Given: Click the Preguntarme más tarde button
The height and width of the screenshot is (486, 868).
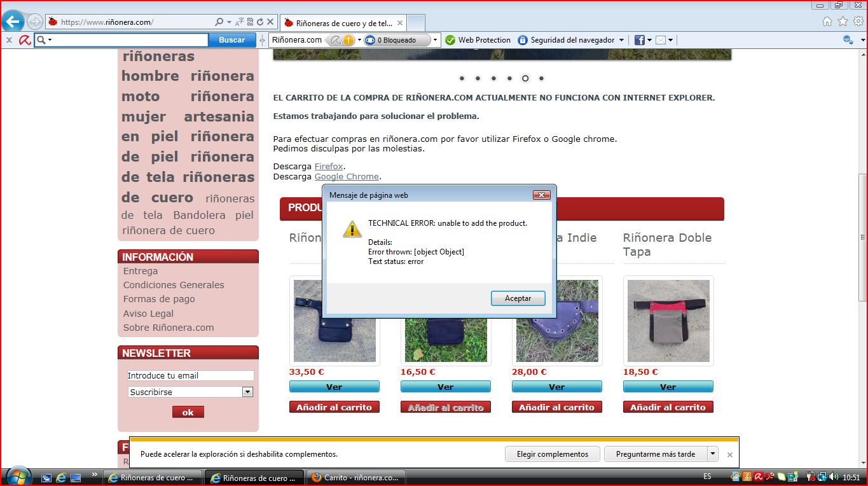Looking at the screenshot, I should point(656,454).
